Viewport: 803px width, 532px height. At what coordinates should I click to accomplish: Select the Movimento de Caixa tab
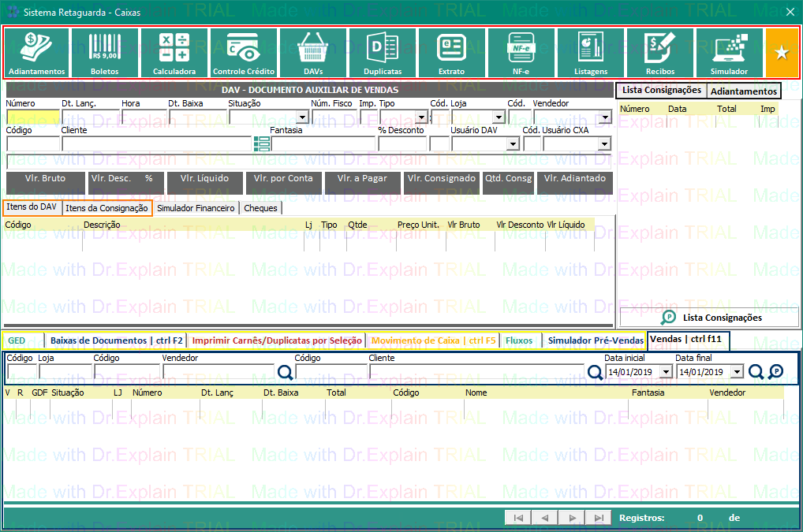(x=434, y=340)
